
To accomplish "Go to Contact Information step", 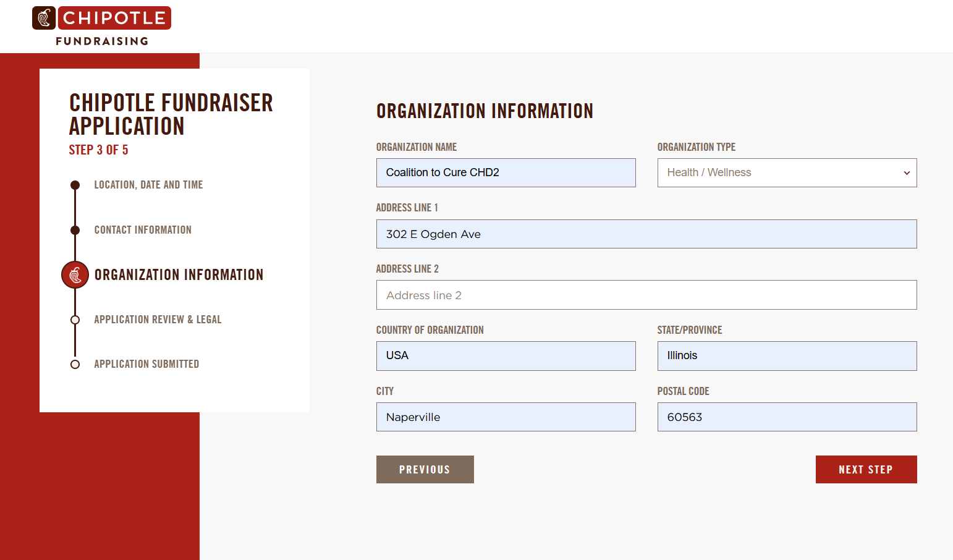I will [x=143, y=230].
